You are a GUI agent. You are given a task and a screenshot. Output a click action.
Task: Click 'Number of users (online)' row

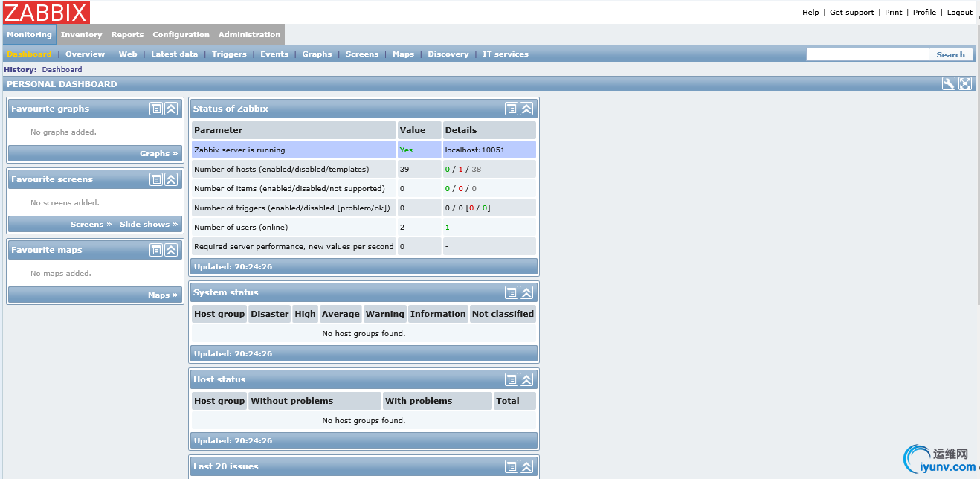tap(364, 227)
